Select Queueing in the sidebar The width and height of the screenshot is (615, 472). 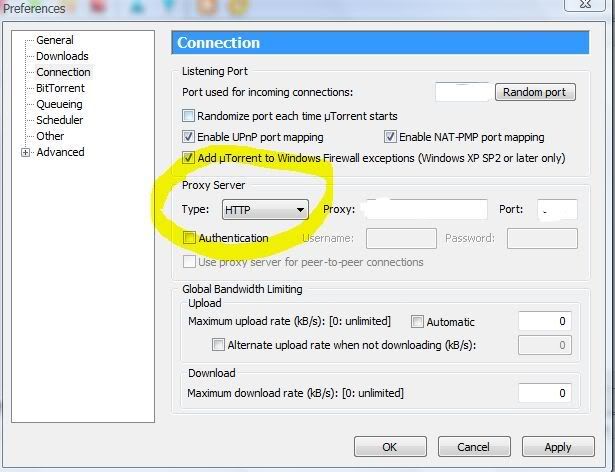pyautogui.click(x=59, y=104)
